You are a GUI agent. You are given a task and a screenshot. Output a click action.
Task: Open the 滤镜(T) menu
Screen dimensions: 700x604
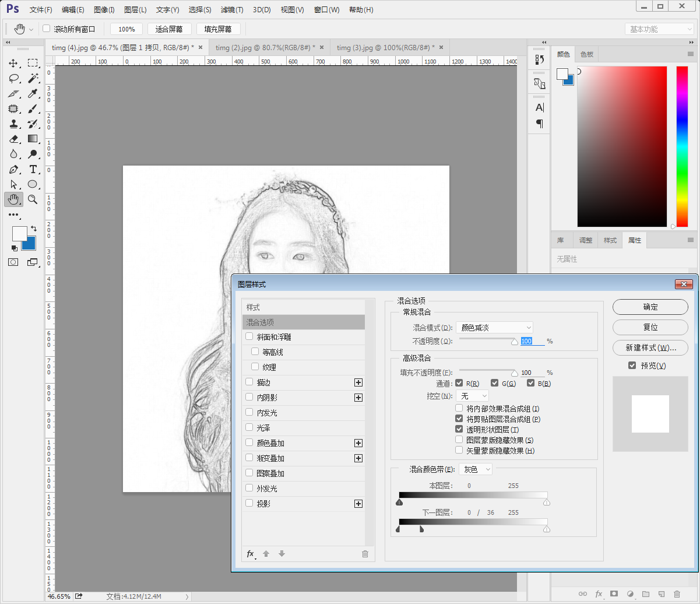click(x=232, y=10)
